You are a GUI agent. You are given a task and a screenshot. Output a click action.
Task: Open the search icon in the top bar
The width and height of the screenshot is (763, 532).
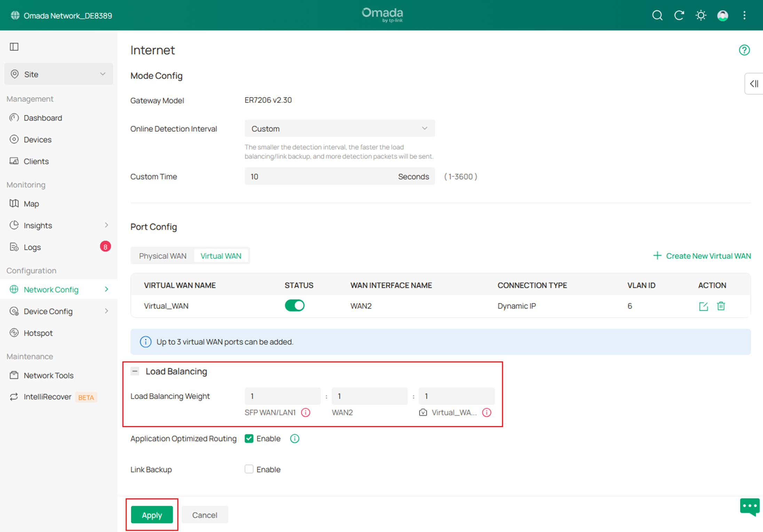tap(658, 15)
